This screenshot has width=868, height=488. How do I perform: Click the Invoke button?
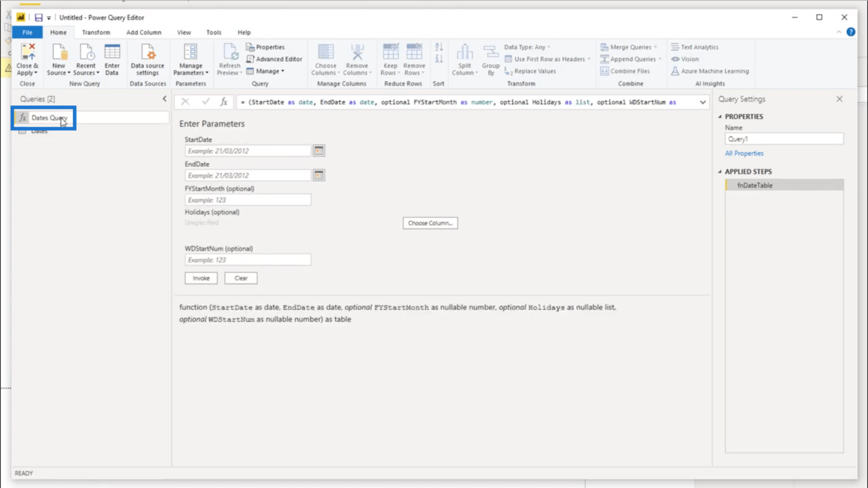point(201,278)
